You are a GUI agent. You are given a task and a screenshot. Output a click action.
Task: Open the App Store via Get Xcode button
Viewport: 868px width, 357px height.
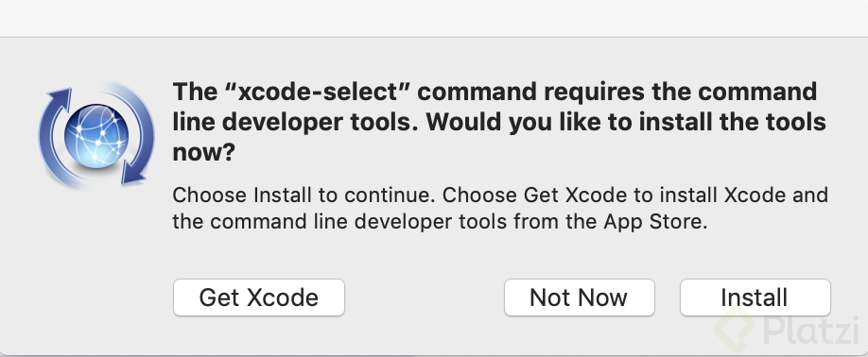point(259,297)
